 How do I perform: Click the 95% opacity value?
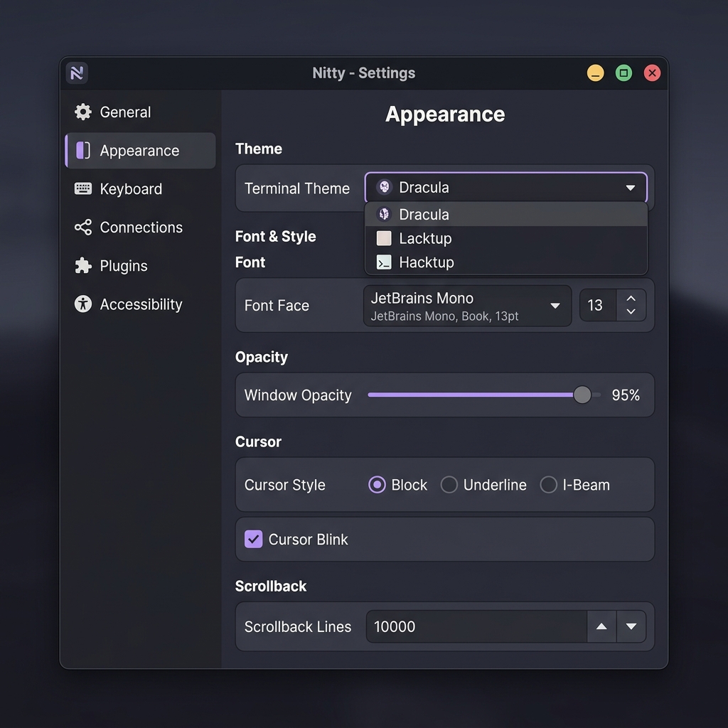coord(626,395)
